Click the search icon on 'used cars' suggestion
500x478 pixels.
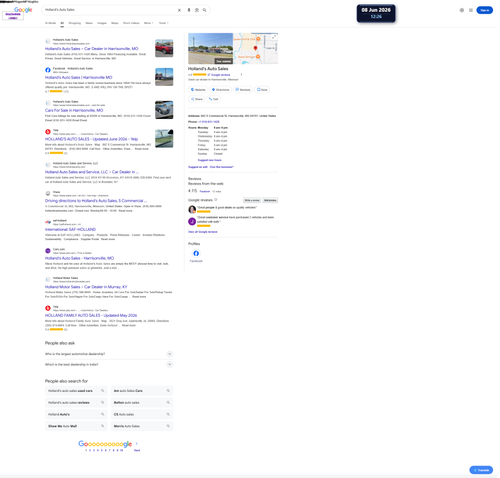103,391
